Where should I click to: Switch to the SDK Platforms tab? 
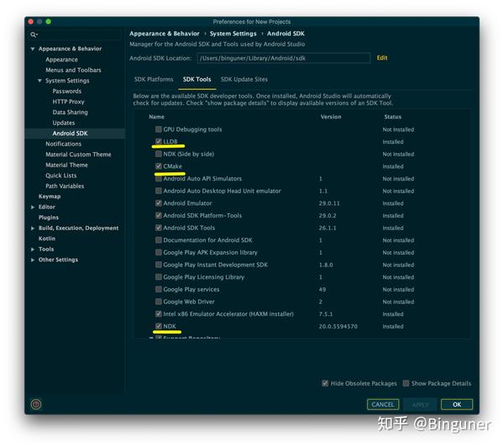(154, 80)
